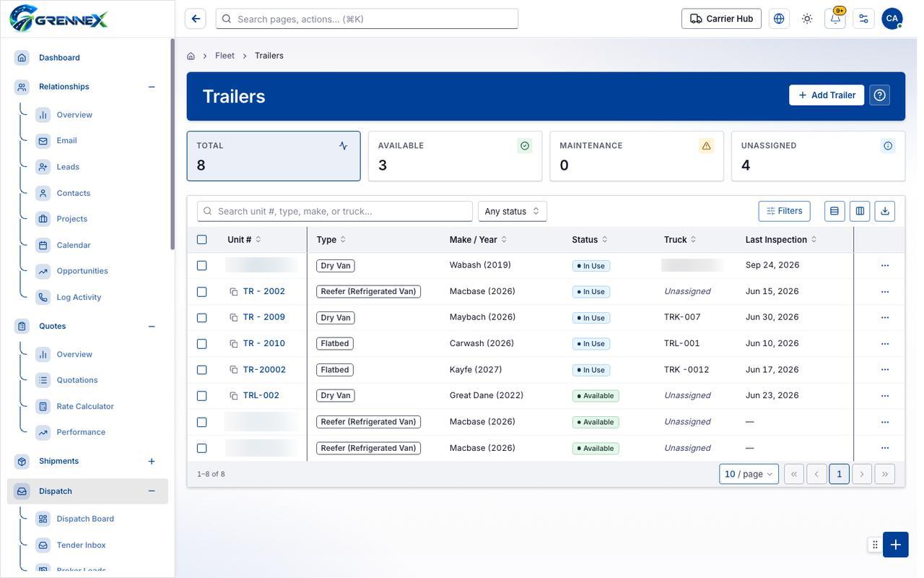The height and width of the screenshot is (578, 924).
Task: Click the CA user avatar
Action: tap(892, 19)
